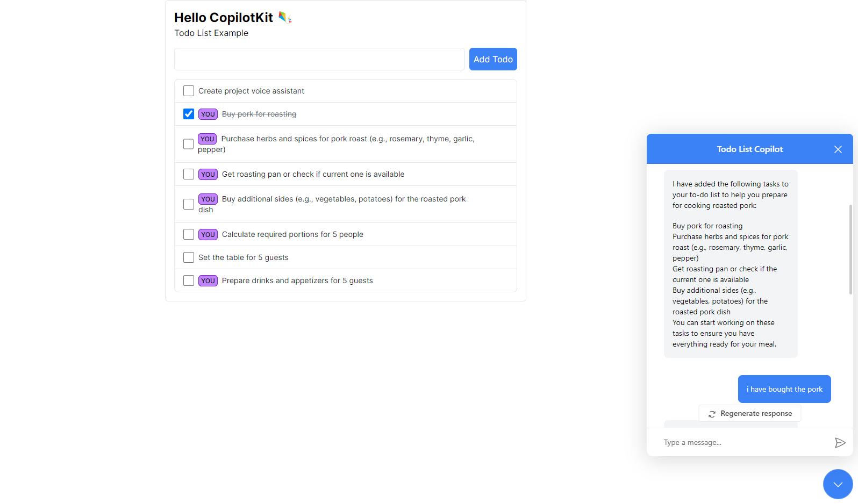This screenshot has width=858, height=504.
Task: Click 'Set the table for 5 guests' text
Action: click(244, 257)
